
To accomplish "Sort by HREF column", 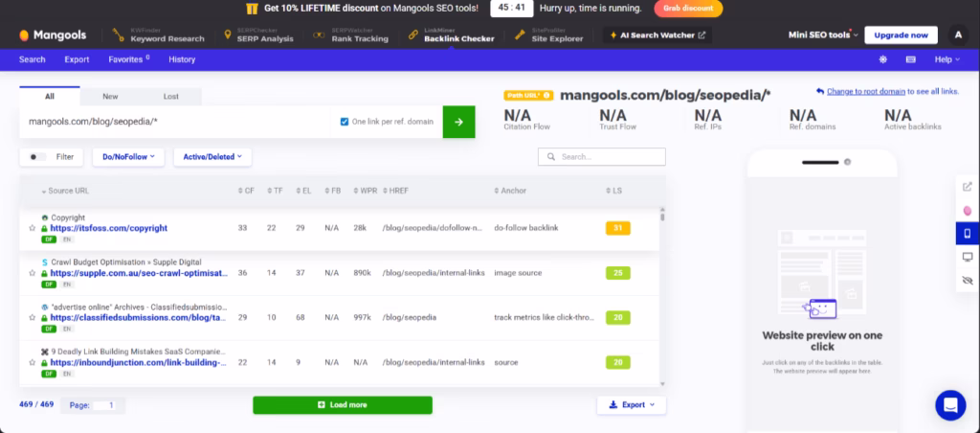I will tap(395, 191).
